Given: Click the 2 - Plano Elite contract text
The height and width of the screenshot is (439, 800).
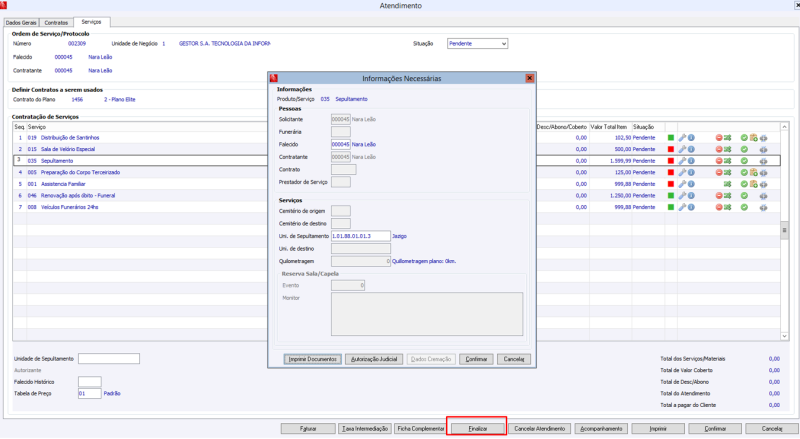Looking at the screenshot, I should click(120, 100).
